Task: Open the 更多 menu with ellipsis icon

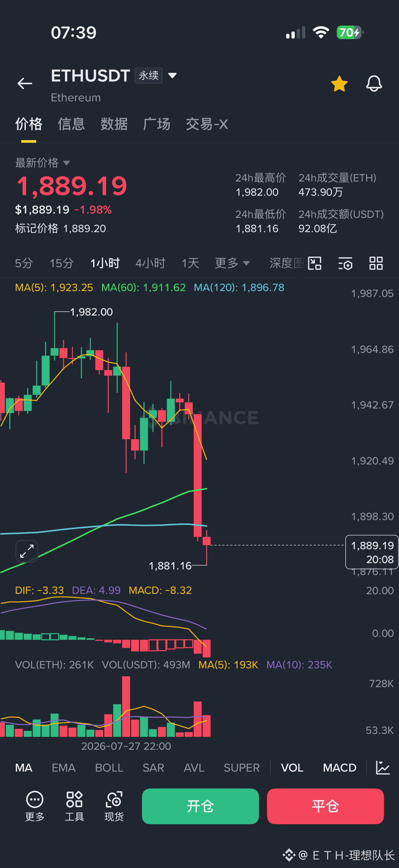Action: click(x=35, y=806)
